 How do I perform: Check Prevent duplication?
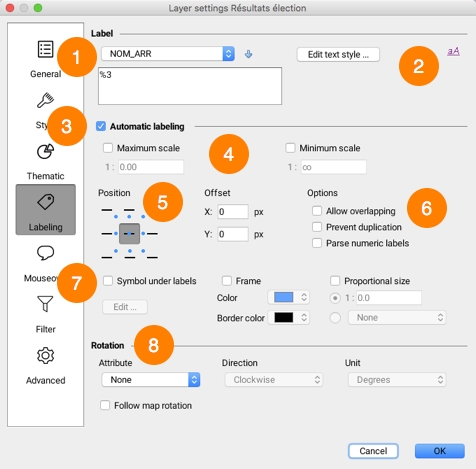click(317, 227)
